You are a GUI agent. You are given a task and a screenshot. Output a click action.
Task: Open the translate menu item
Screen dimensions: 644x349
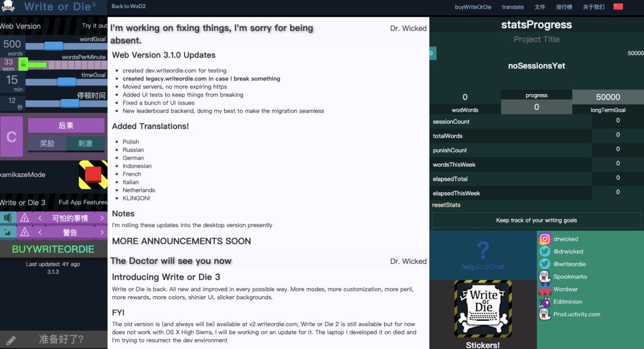[x=512, y=7]
